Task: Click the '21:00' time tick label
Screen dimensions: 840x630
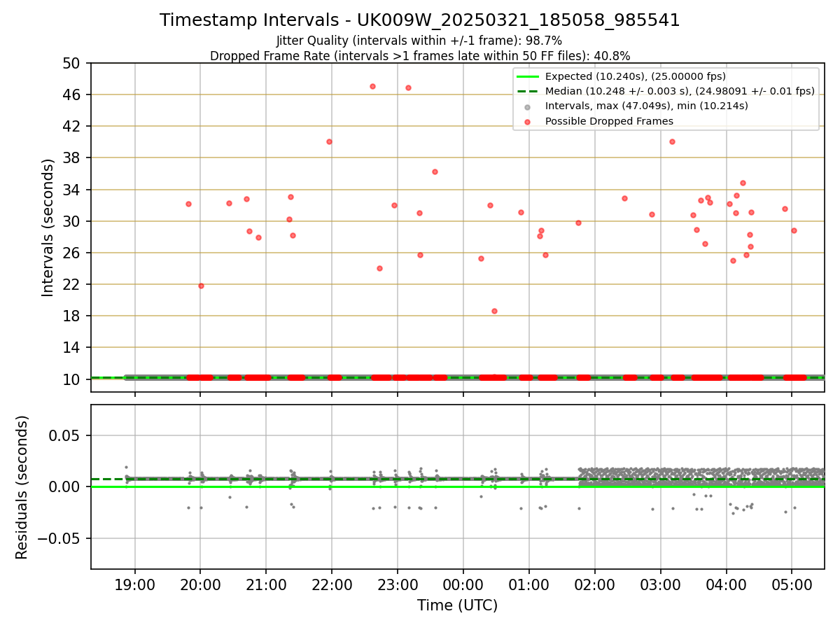Action: pos(266,585)
